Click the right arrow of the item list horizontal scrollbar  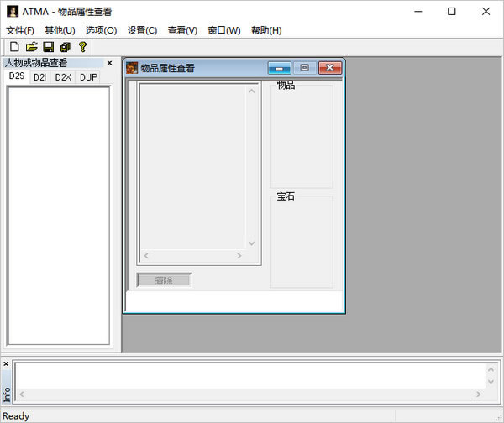(x=239, y=256)
